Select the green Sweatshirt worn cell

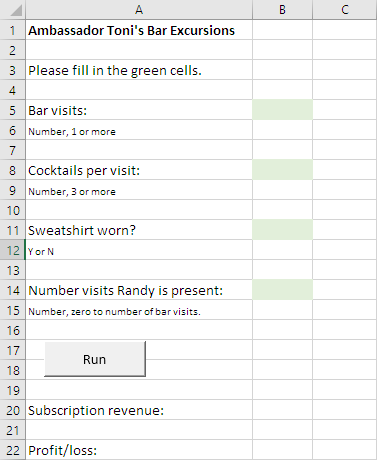coord(283,230)
